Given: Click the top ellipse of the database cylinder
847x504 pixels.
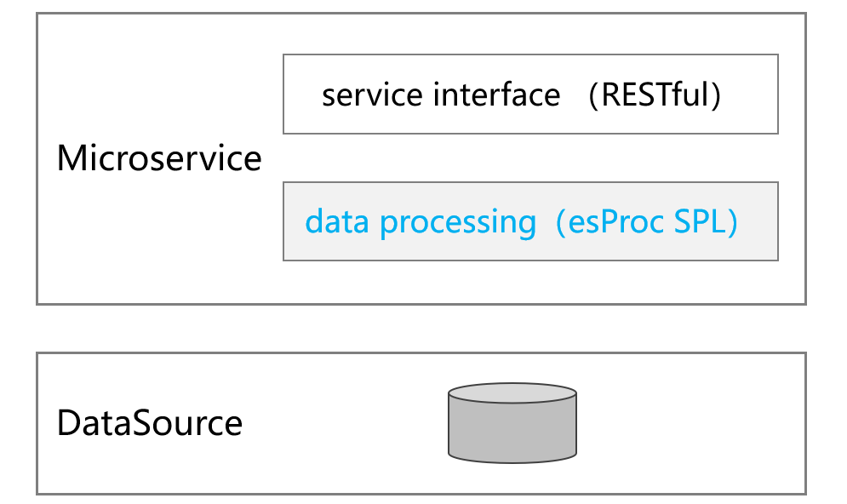Looking at the screenshot, I should coord(512,394).
